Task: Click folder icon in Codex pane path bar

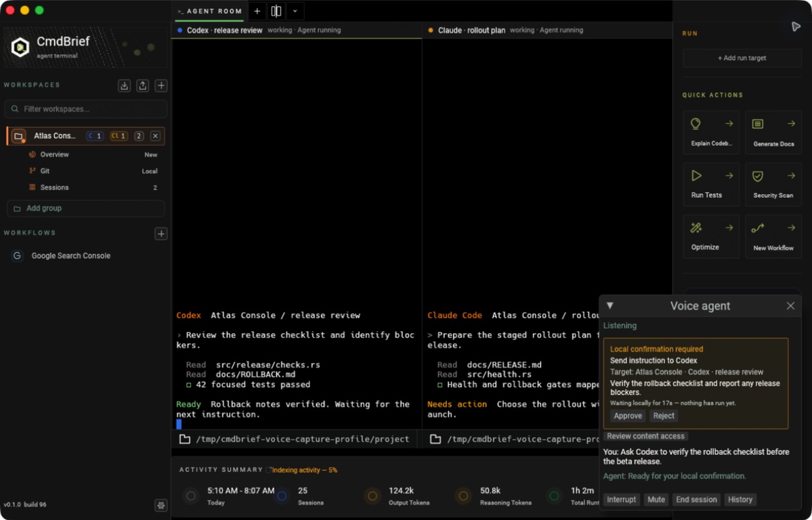Action: click(184, 439)
